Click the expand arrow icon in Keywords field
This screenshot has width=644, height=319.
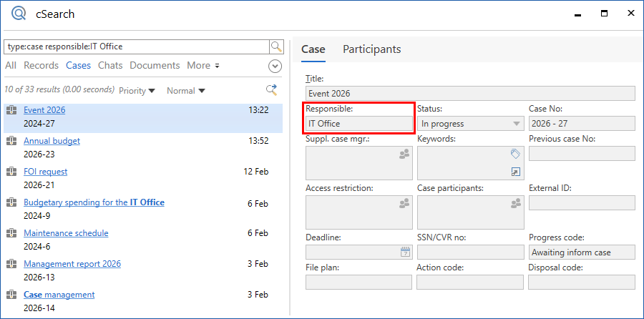pos(516,172)
